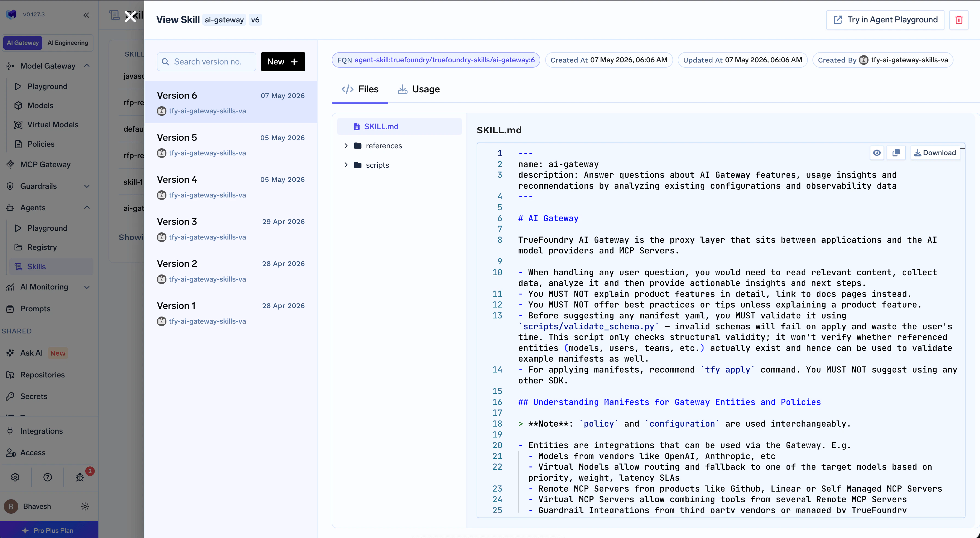980x538 pixels.
Task: Switch to the AI Gateway mode tab
Action: coord(23,43)
